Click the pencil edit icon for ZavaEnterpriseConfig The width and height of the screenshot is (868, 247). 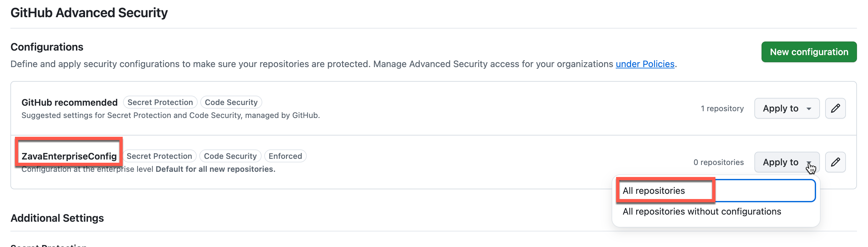click(835, 162)
